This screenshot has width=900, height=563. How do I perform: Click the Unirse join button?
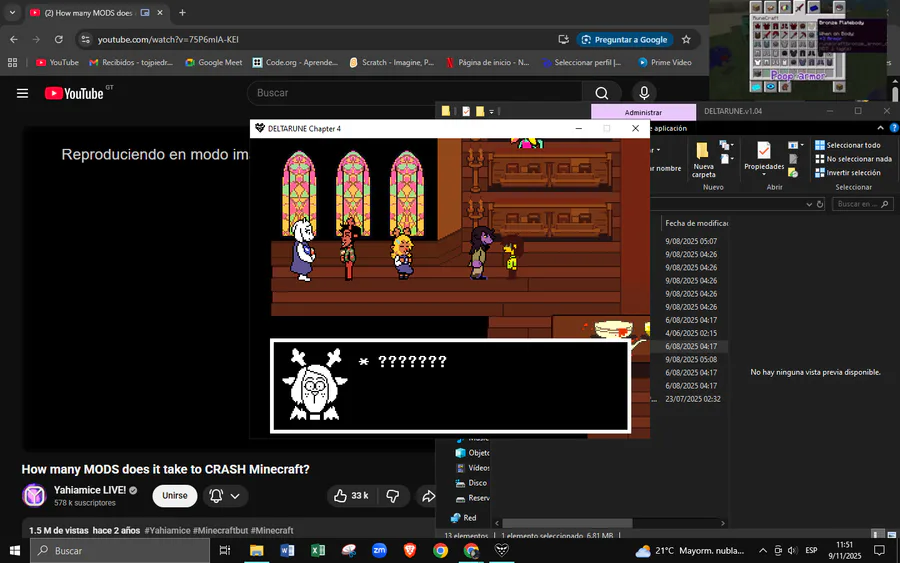click(x=174, y=496)
